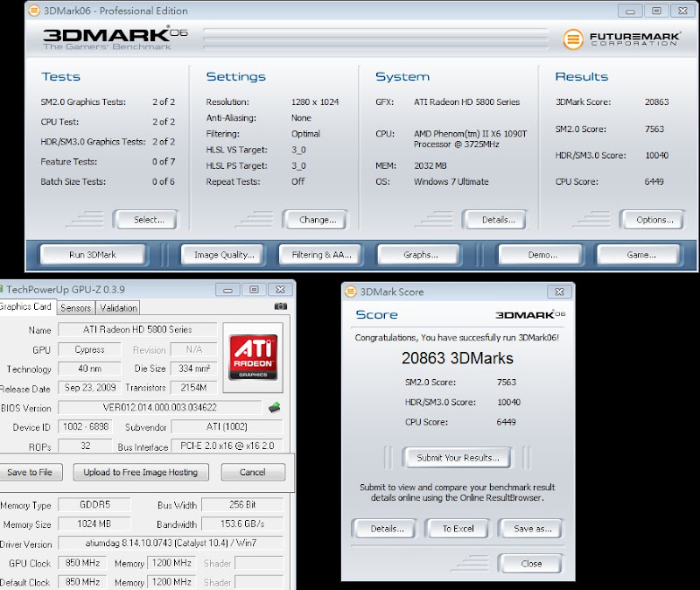This screenshot has width=700, height=590.
Task: Launch the Demo... button
Action: pos(542,255)
